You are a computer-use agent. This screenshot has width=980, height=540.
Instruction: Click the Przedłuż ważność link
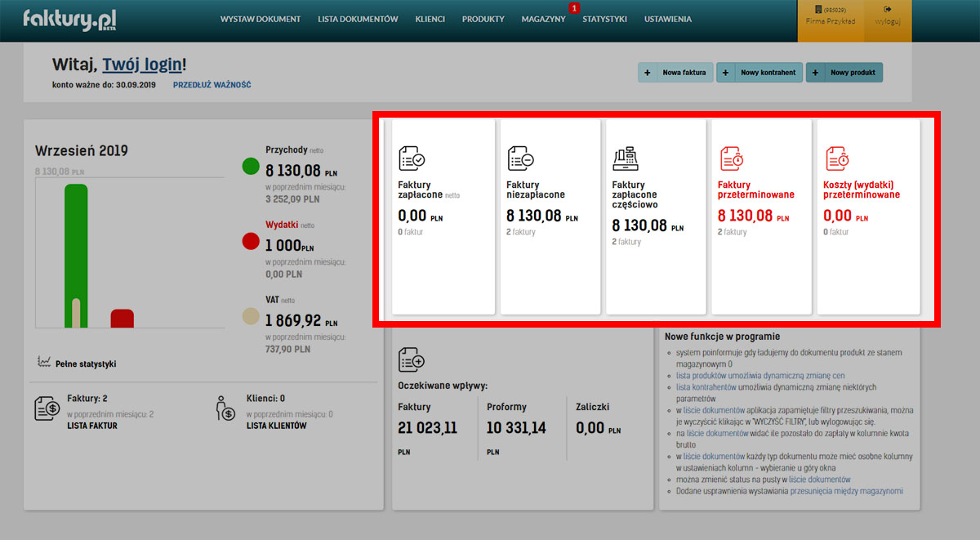(x=212, y=85)
